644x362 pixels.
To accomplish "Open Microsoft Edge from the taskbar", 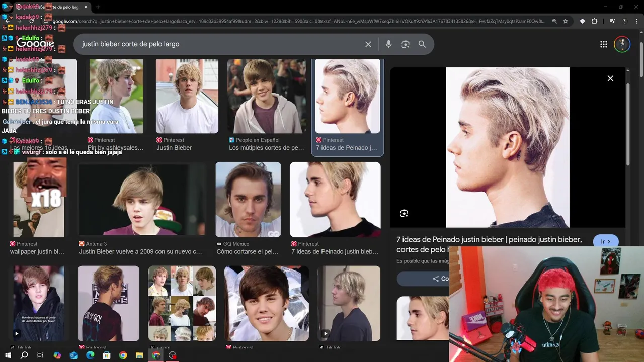I will 90,355.
